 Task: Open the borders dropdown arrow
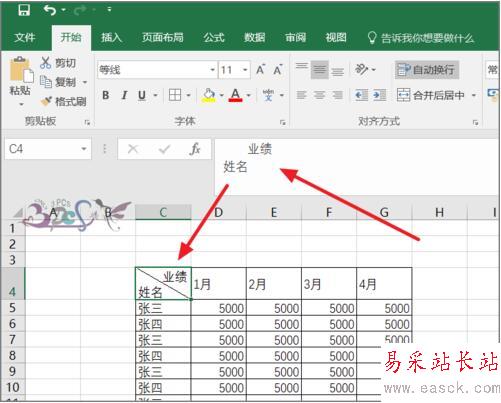(188, 96)
